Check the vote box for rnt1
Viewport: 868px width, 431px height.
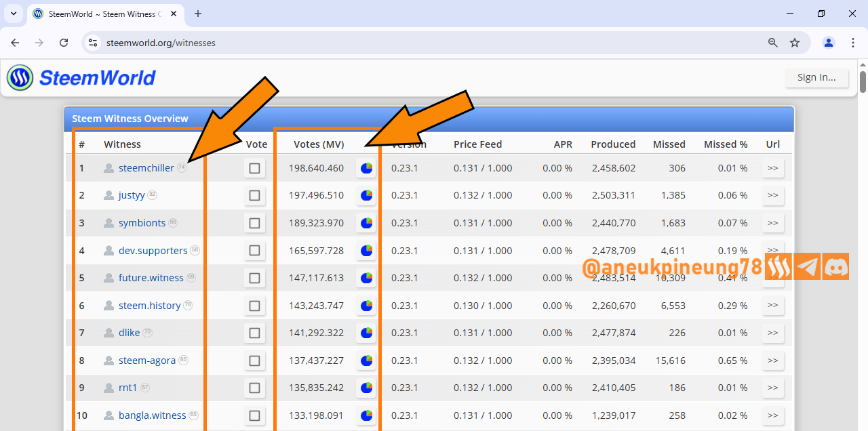pos(254,388)
